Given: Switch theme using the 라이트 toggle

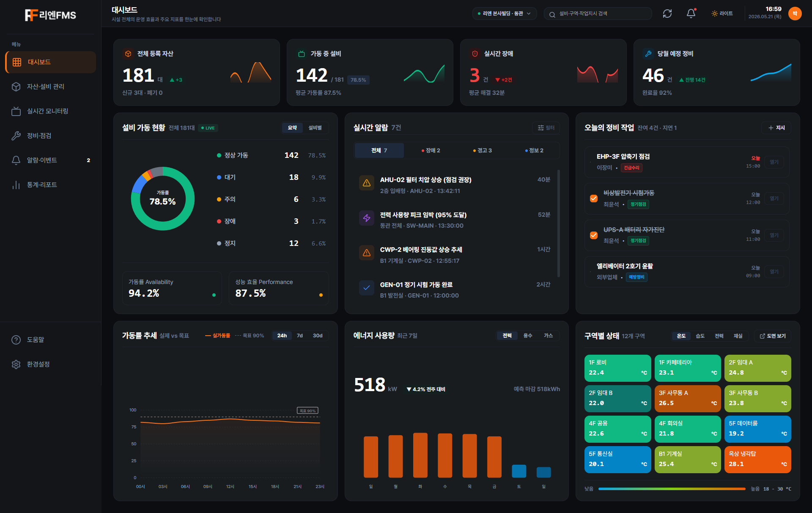Looking at the screenshot, I should 722,14.
